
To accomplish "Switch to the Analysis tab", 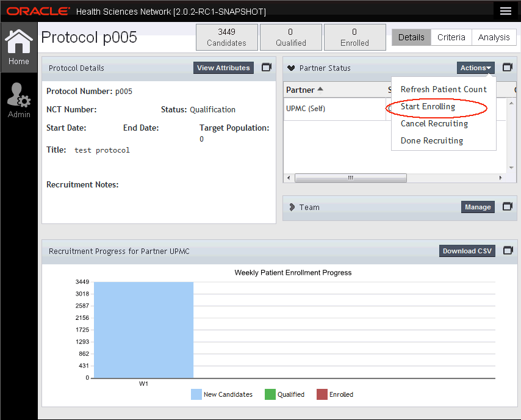I will coord(494,37).
